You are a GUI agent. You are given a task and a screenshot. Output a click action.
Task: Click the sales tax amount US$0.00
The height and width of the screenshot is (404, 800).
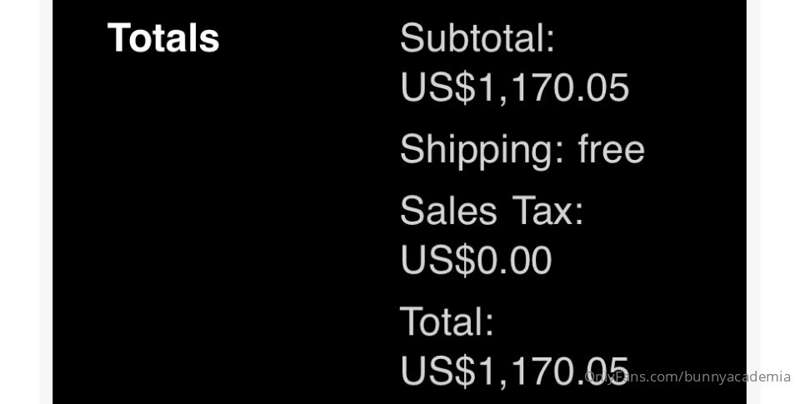tap(477, 260)
